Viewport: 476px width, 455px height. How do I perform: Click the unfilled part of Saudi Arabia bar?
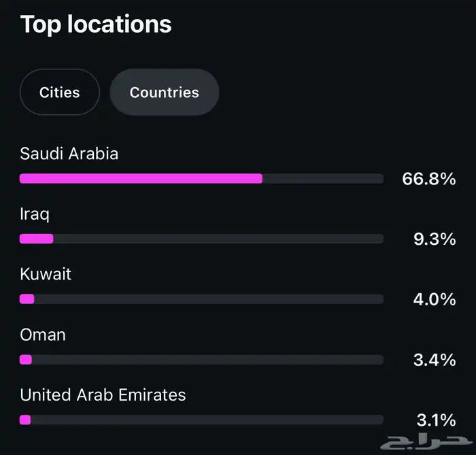click(x=323, y=179)
